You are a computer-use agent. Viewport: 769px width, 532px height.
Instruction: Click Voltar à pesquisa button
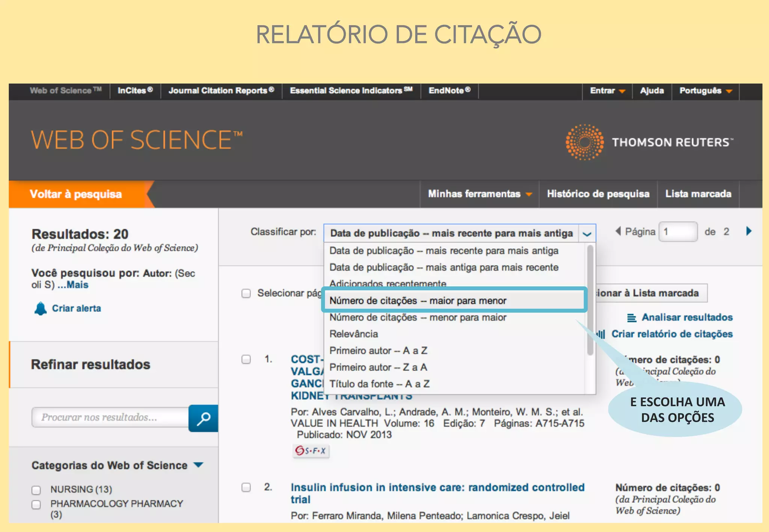click(x=76, y=194)
